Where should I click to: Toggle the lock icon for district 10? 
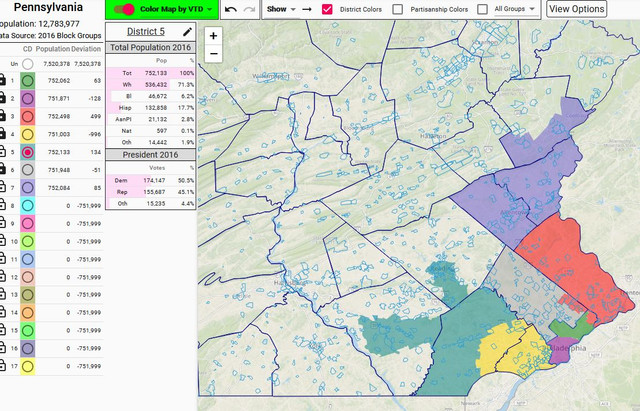tap(2, 241)
